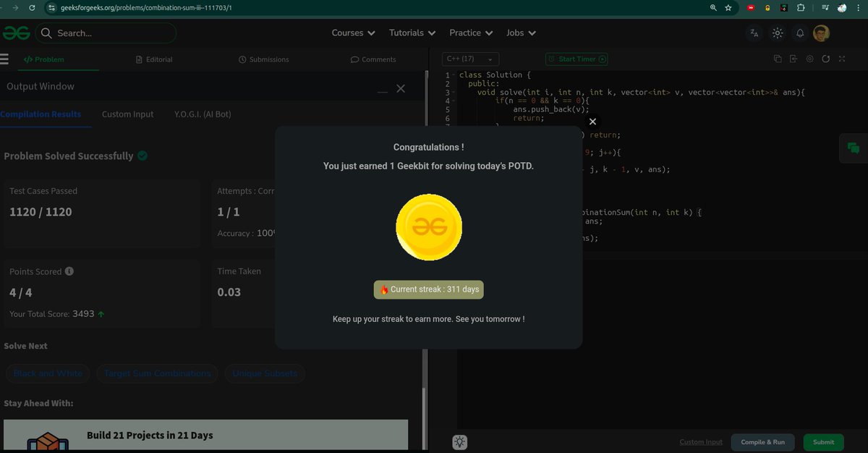Click the browser reload button
Screen dimensions: 868x453
coord(32,7)
